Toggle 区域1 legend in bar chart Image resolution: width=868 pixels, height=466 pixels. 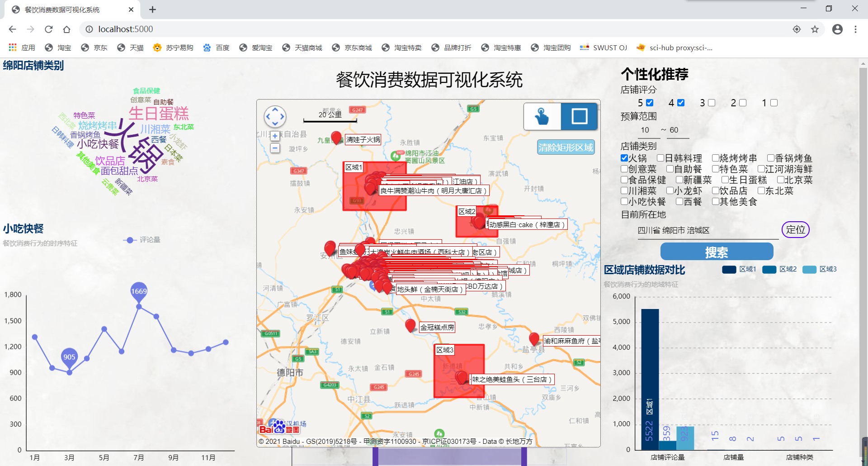pos(739,269)
